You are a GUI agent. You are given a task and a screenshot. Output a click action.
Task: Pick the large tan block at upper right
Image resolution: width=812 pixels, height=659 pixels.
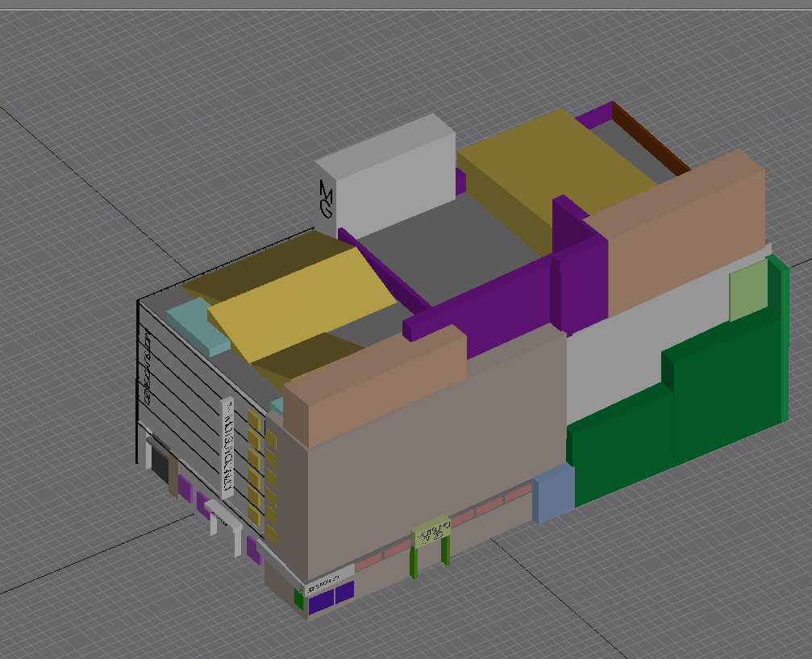tap(685, 234)
